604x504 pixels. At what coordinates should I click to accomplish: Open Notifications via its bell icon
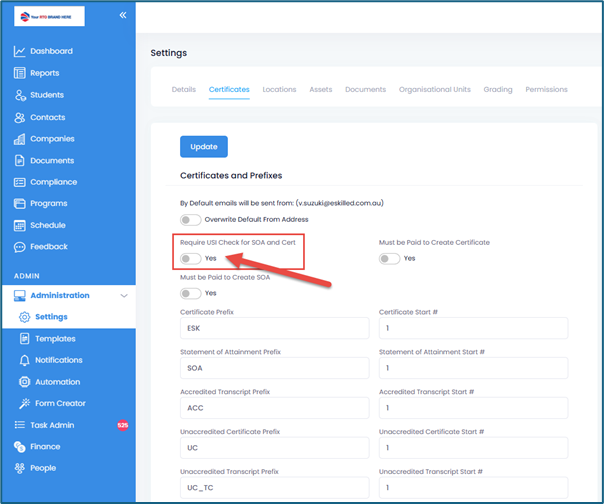[26, 360]
